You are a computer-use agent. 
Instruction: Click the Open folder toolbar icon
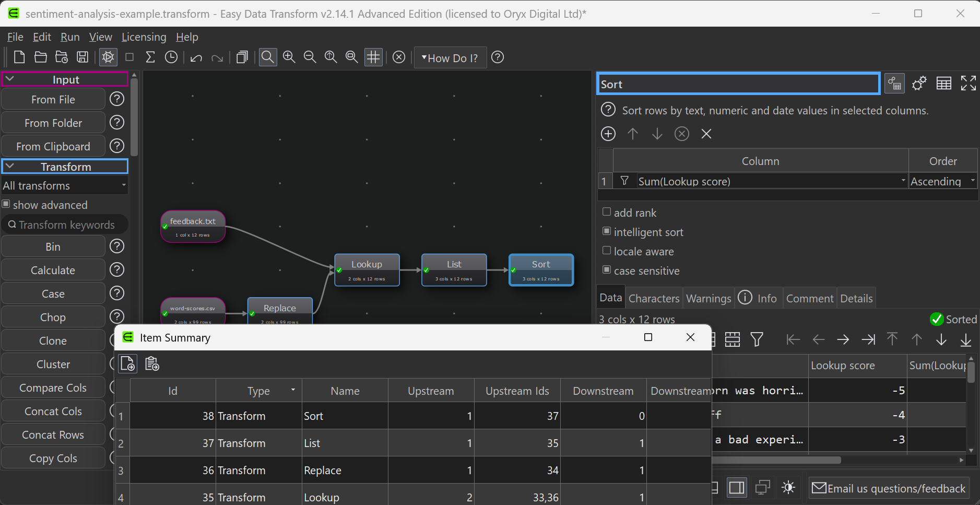[x=40, y=57]
